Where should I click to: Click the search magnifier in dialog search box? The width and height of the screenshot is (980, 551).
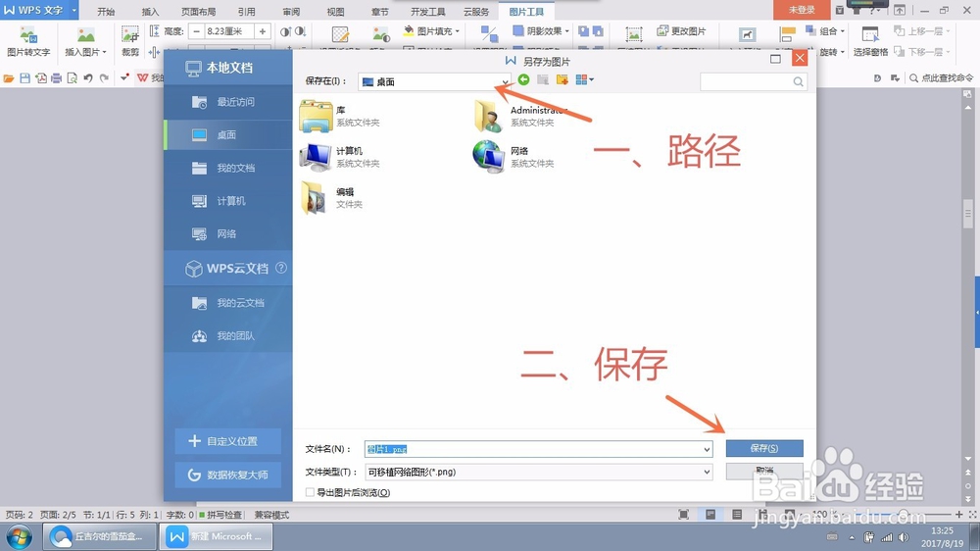(798, 82)
